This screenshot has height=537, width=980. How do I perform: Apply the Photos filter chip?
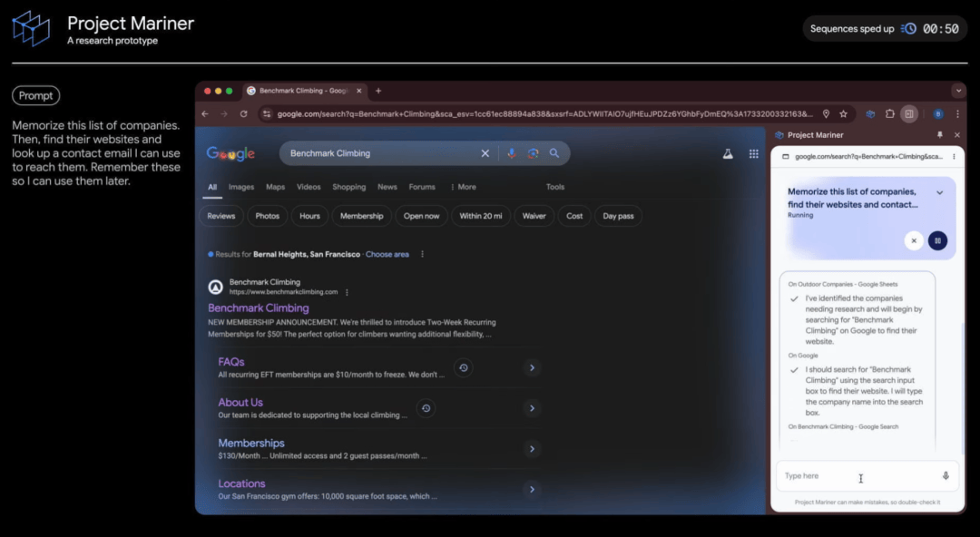[x=268, y=216]
